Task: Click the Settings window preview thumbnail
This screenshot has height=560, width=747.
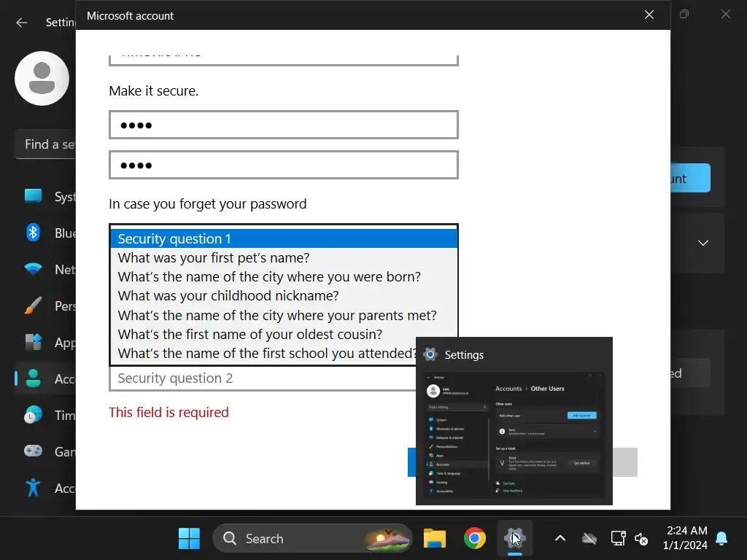Action: coord(514,435)
